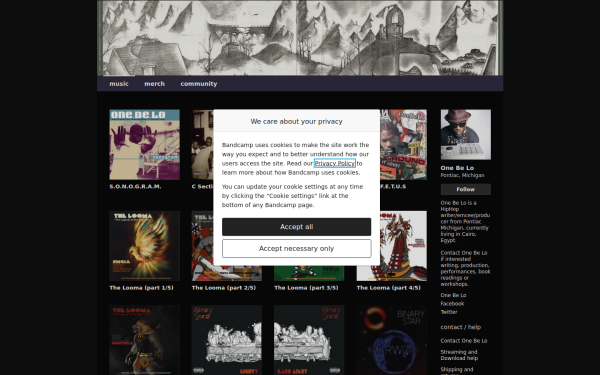Screen dimensions: 600x375
Task: Open the S.O.N.O.G.R.A.M. album cover
Action: 144,145
